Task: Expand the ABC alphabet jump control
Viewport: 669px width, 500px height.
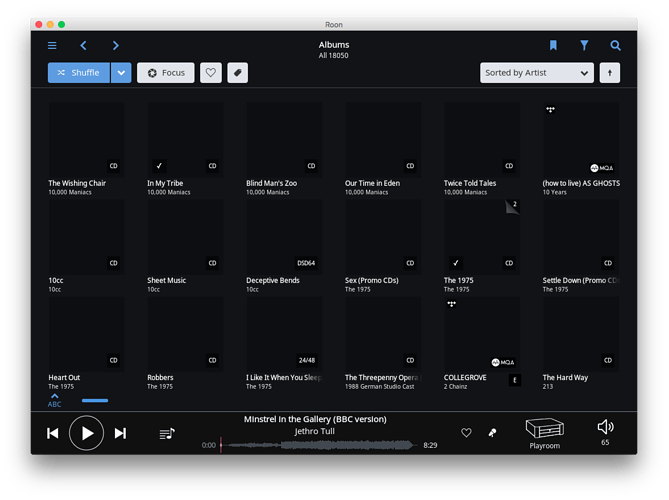Action: [54, 401]
